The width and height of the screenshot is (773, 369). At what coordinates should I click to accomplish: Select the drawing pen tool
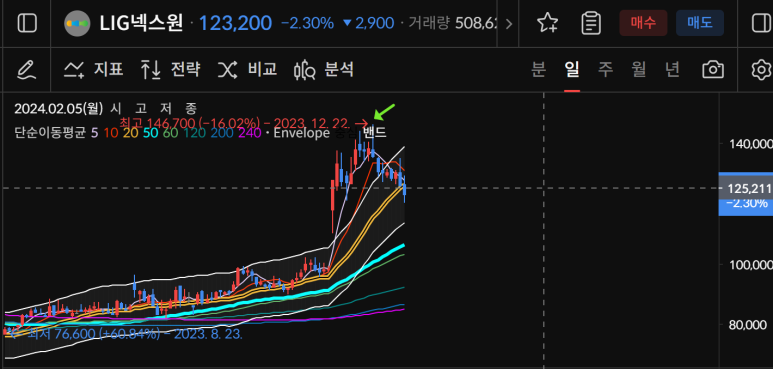click(x=27, y=70)
